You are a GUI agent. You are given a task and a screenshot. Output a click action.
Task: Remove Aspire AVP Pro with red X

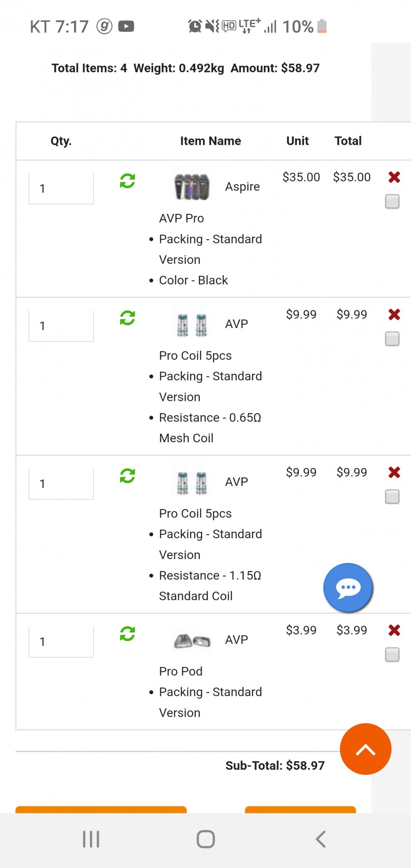[394, 177]
